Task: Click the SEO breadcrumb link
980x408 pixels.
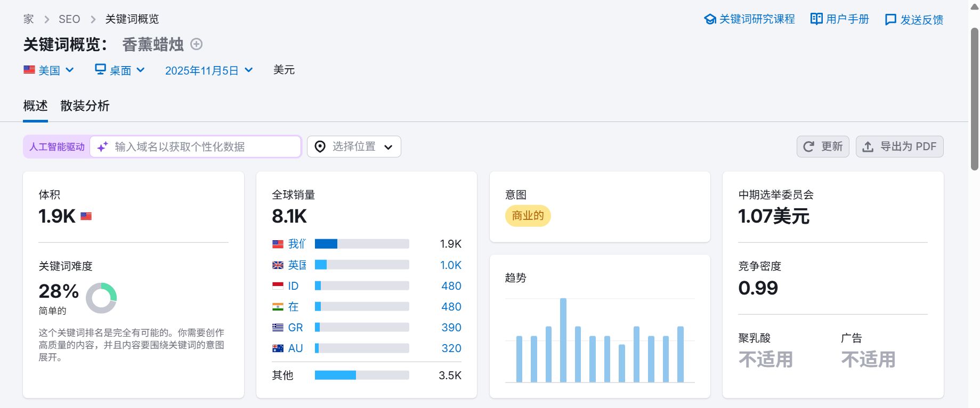Action: [x=69, y=19]
